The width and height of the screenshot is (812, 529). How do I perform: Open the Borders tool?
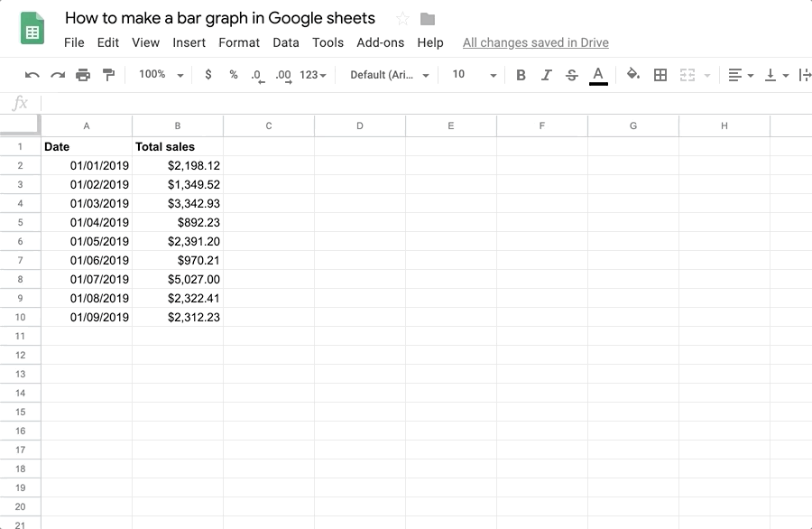[x=660, y=75]
